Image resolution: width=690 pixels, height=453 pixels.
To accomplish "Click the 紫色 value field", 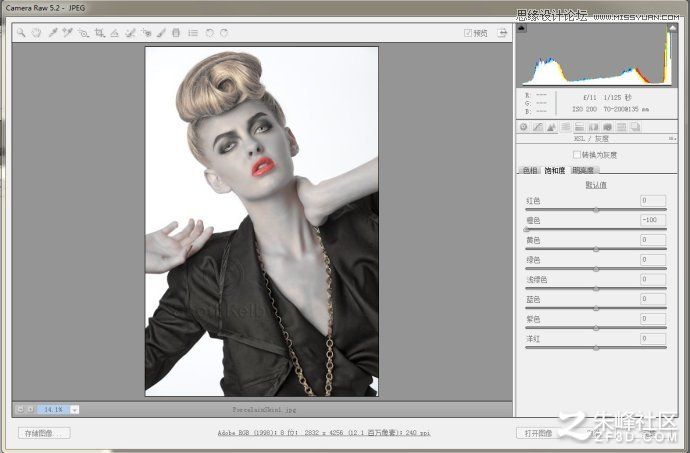I will coord(653,319).
